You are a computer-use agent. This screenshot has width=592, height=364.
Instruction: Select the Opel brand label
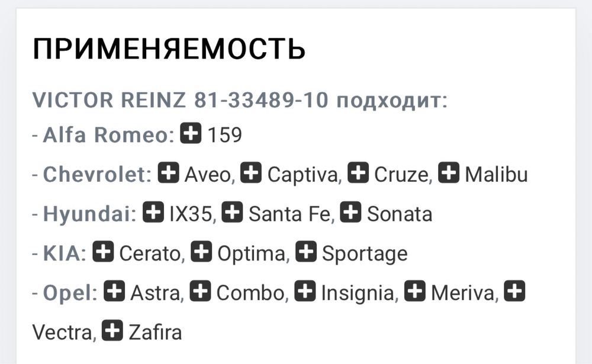tap(70, 292)
